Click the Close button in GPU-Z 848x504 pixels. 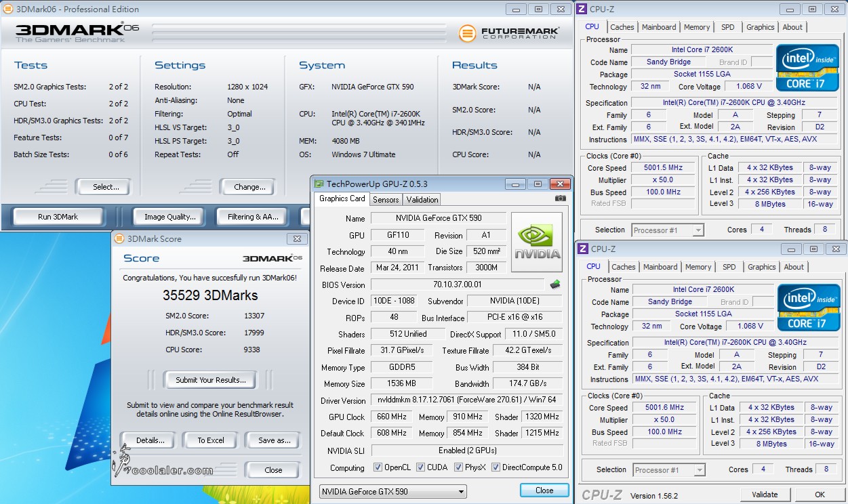pyautogui.click(x=544, y=490)
